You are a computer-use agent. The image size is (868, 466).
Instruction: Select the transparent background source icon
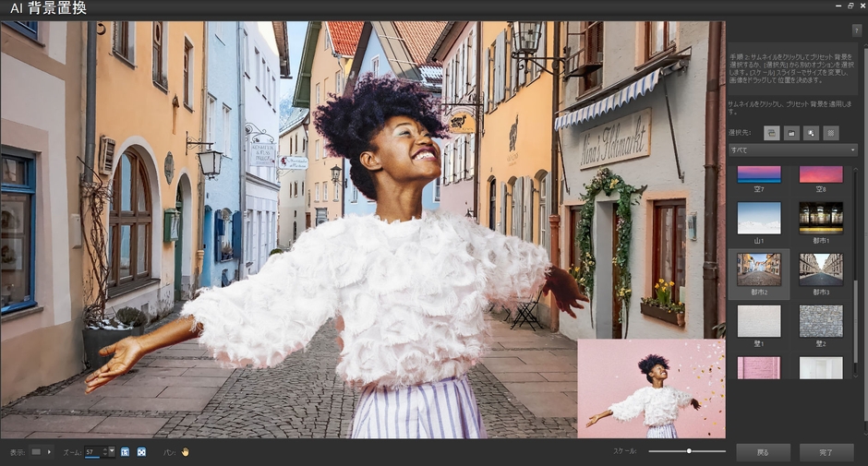pos(831,133)
